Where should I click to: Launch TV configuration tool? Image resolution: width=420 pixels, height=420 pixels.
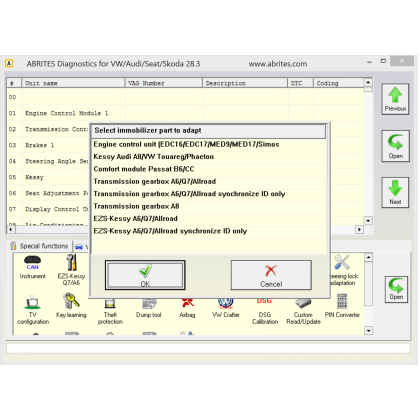[x=33, y=309]
